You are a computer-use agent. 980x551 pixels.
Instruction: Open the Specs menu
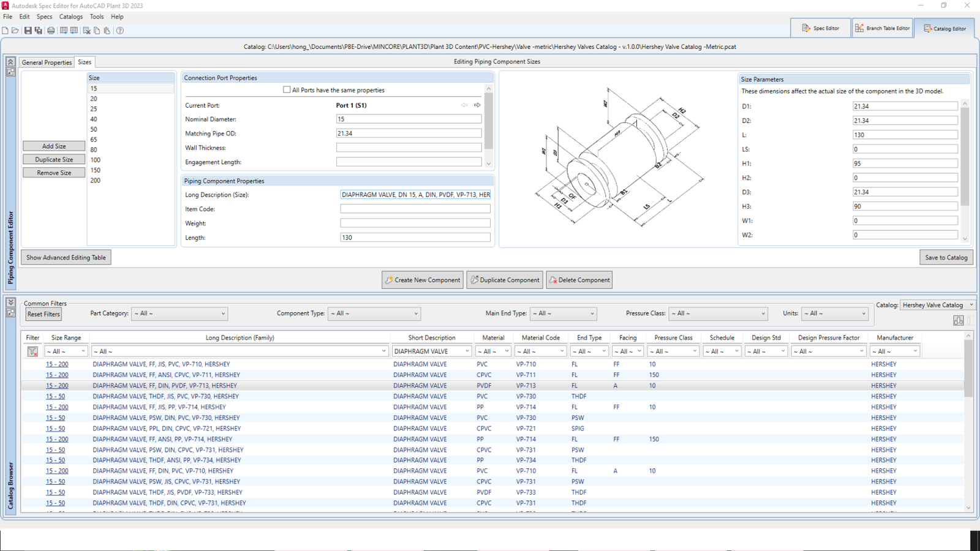[44, 17]
